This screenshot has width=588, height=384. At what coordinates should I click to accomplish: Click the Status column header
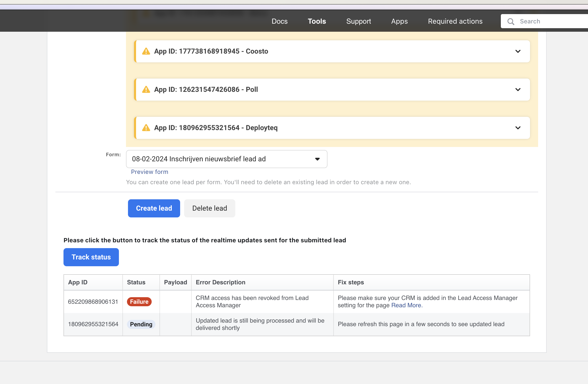coord(141,282)
